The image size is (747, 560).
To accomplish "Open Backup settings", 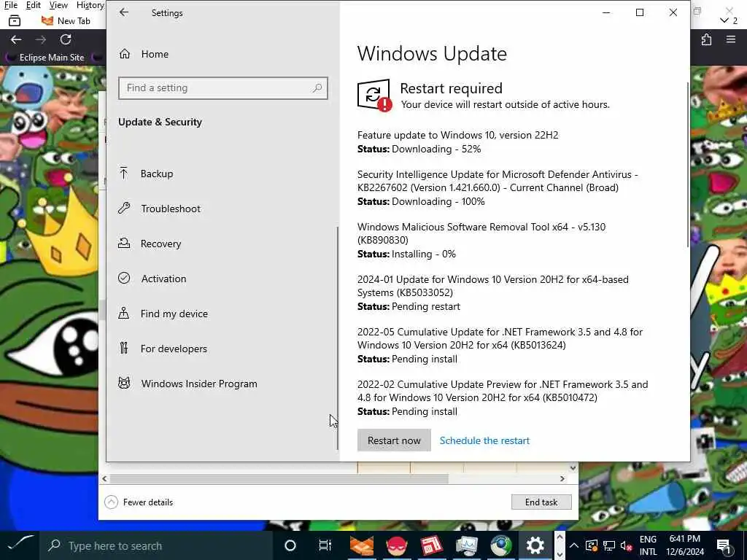I will [146, 174].
